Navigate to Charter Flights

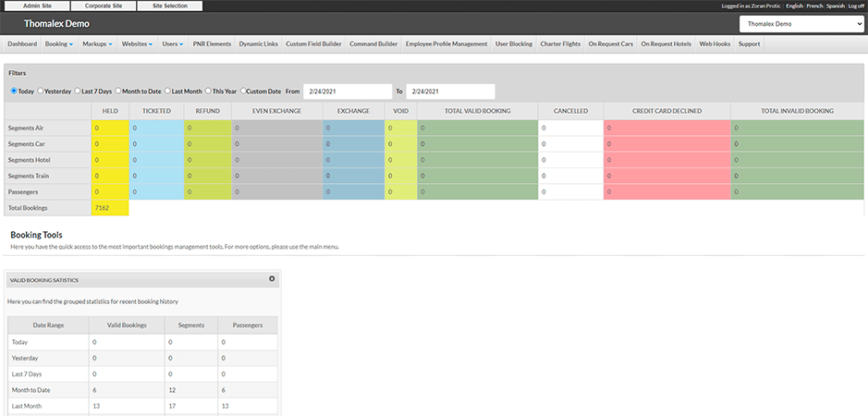[560, 43]
